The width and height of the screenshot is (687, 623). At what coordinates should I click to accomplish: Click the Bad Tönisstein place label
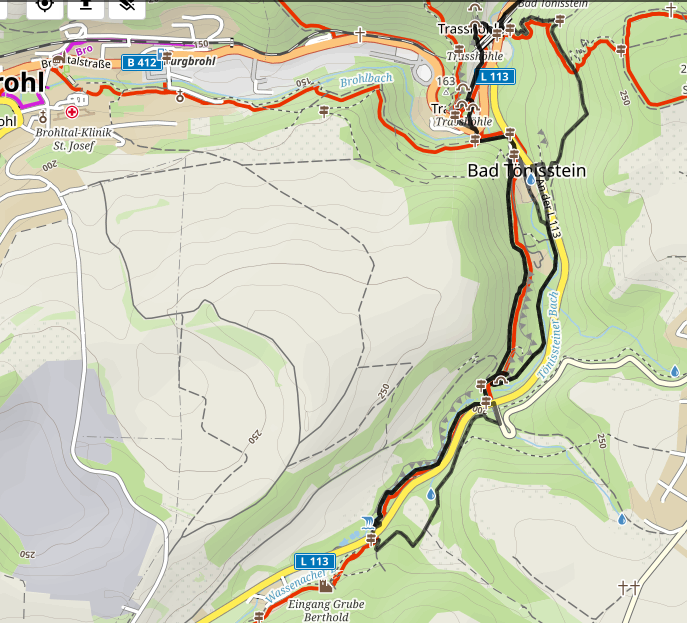[x=527, y=170]
